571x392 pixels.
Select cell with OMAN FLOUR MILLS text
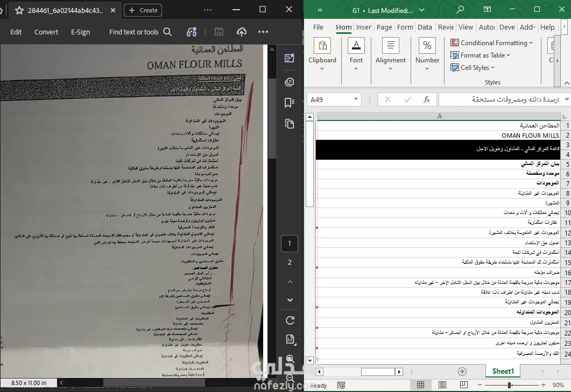(438, 136)
